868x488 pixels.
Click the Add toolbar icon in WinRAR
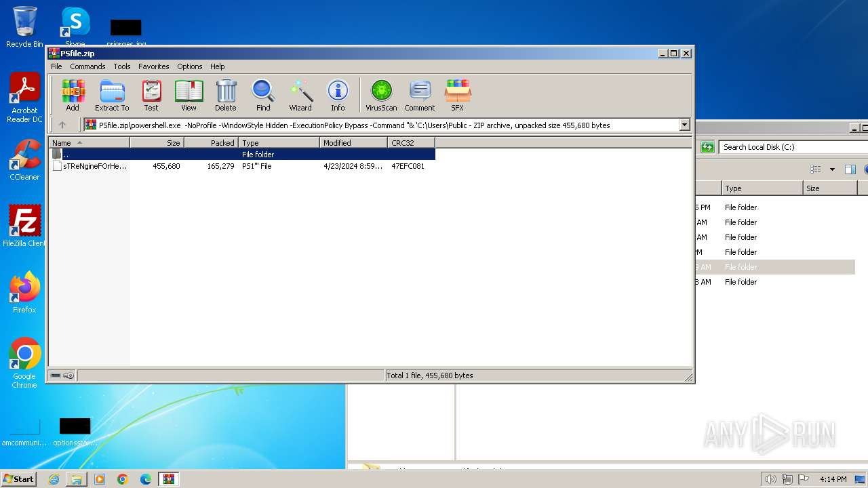click(x=73, y=95)
